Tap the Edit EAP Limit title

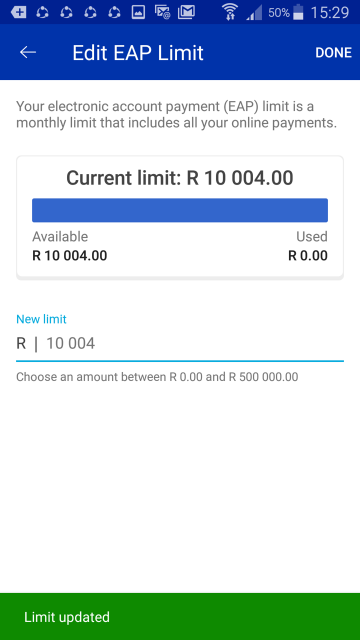pos(138,53)
